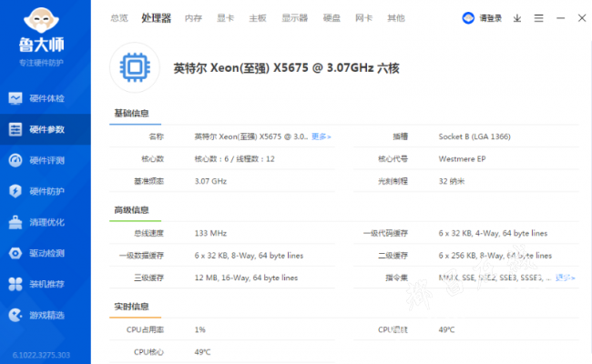Click the 高级信息 section header

tap(131, 210)
